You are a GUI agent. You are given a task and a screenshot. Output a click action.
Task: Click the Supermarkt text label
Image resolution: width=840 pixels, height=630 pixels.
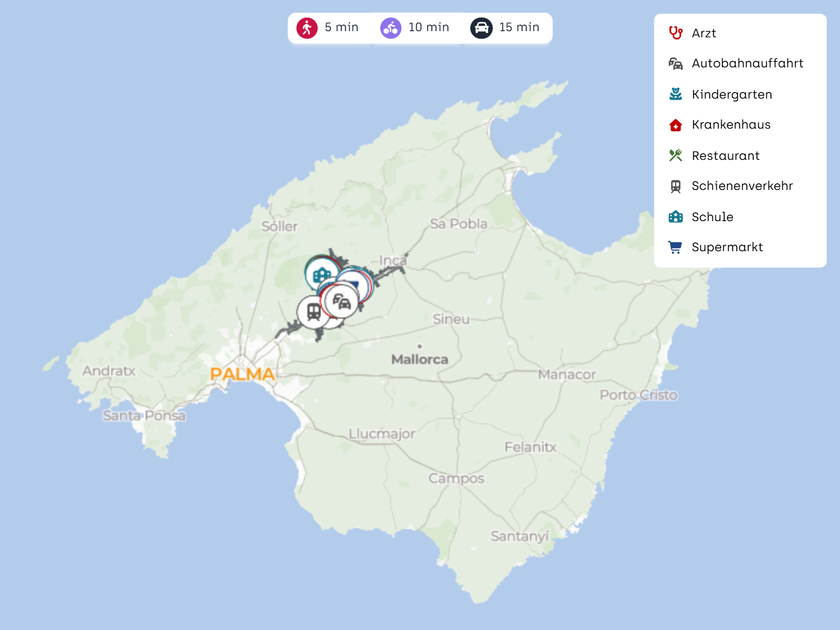(727, 247)
